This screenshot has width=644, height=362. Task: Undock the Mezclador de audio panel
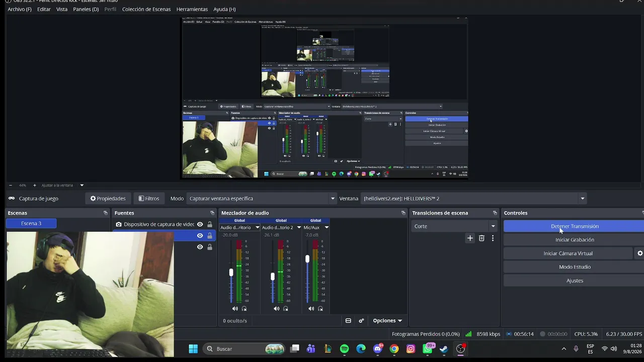403,213
